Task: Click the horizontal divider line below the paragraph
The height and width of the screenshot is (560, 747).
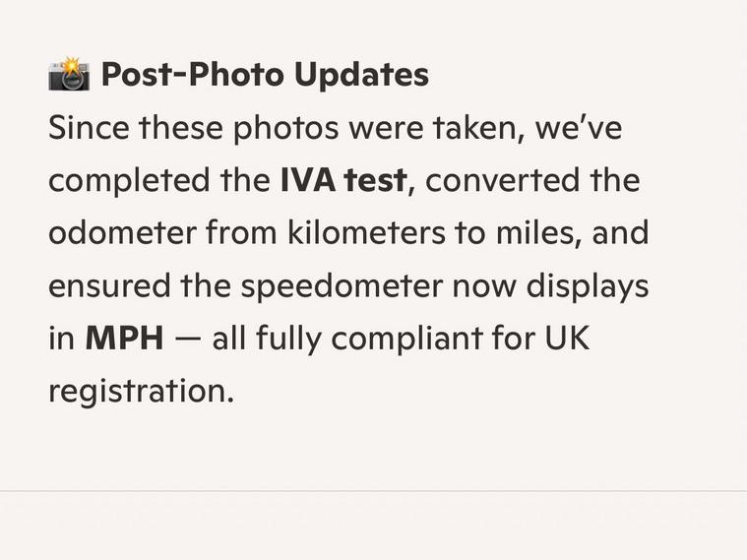Action: tap(374, 491)
